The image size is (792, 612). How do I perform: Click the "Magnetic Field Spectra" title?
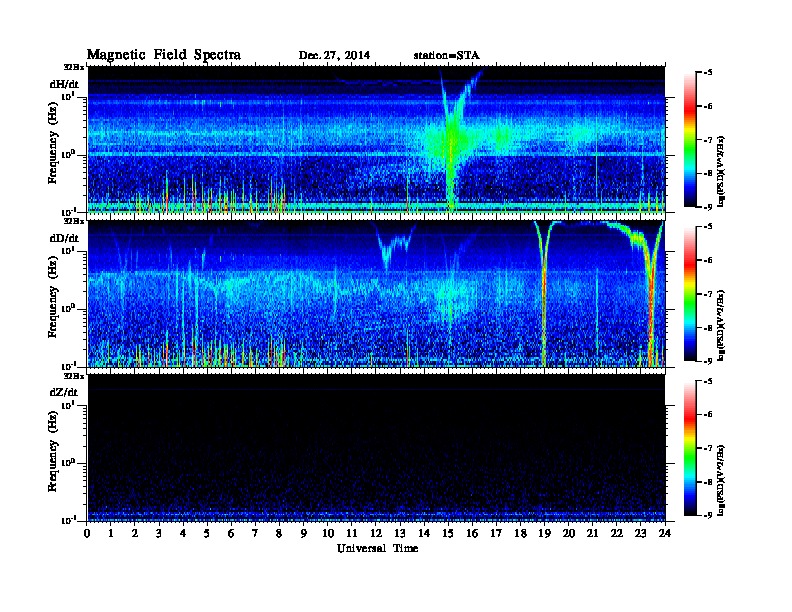pos(164,55)
